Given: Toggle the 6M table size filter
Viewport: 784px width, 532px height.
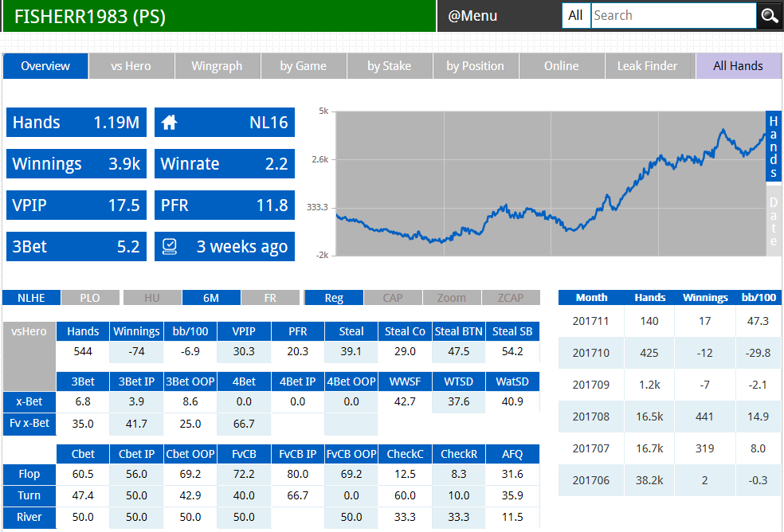Looking at the screenshot, I should [x=211, y=298].
